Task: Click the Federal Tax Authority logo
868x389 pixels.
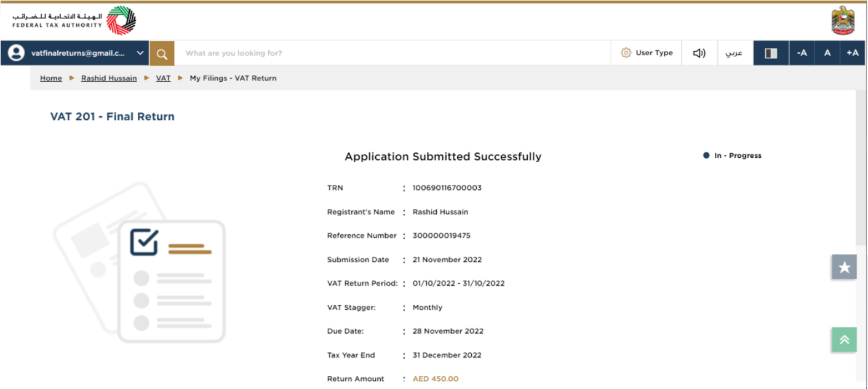Action: pos(74,21)
